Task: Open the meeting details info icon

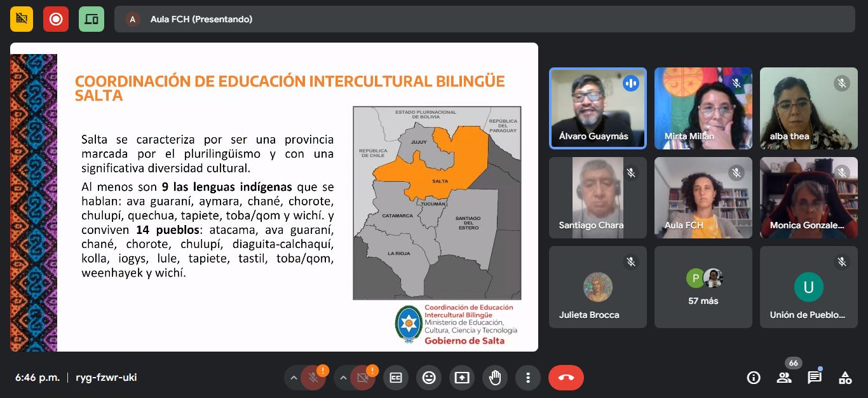Action: pyautogui.click(x=754, y=378)
